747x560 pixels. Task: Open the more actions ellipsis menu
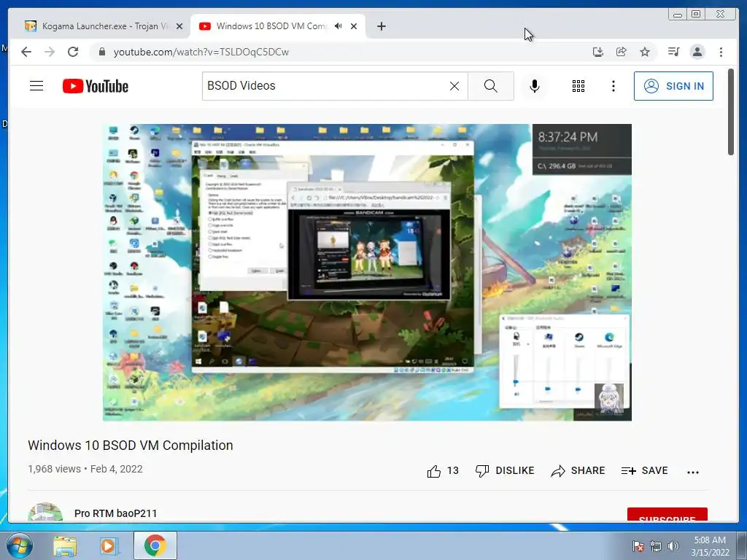click(693, 472)
